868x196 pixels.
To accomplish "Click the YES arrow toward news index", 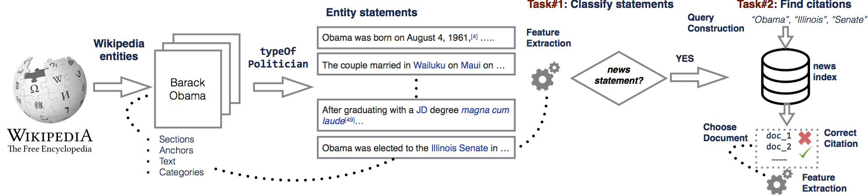I will tap(699, 77).
